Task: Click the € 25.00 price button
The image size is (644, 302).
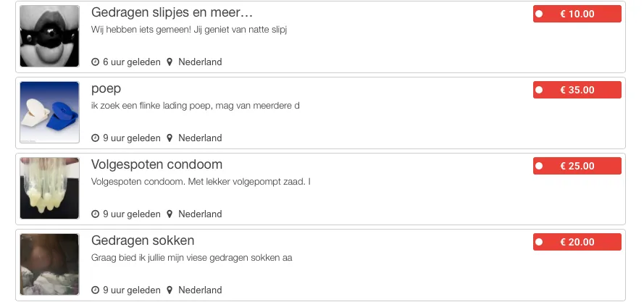Action: (x=577, y=166)
